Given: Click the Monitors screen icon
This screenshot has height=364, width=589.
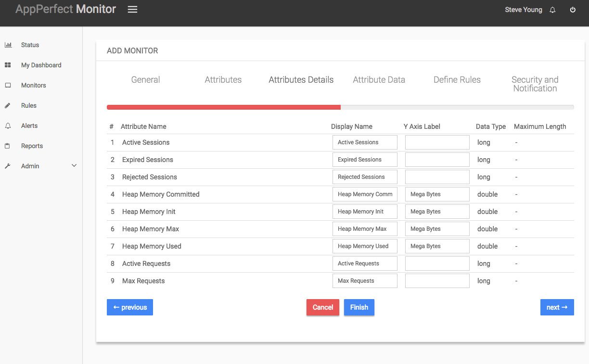Looking at the screenshot, I should pos(8,85).
